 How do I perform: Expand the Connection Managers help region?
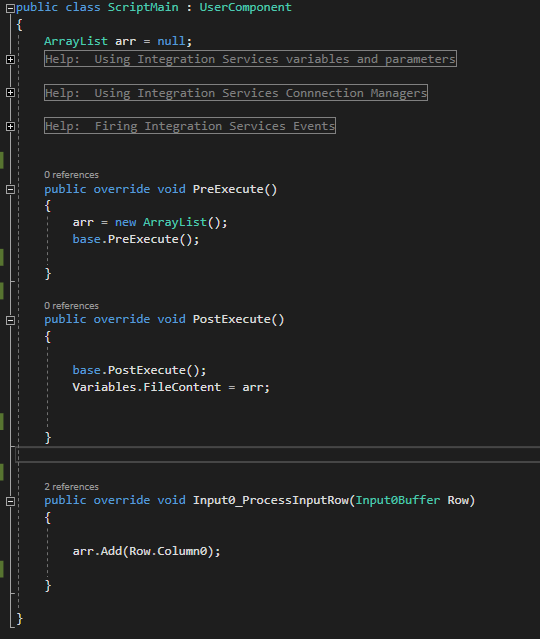pos(11,93)
